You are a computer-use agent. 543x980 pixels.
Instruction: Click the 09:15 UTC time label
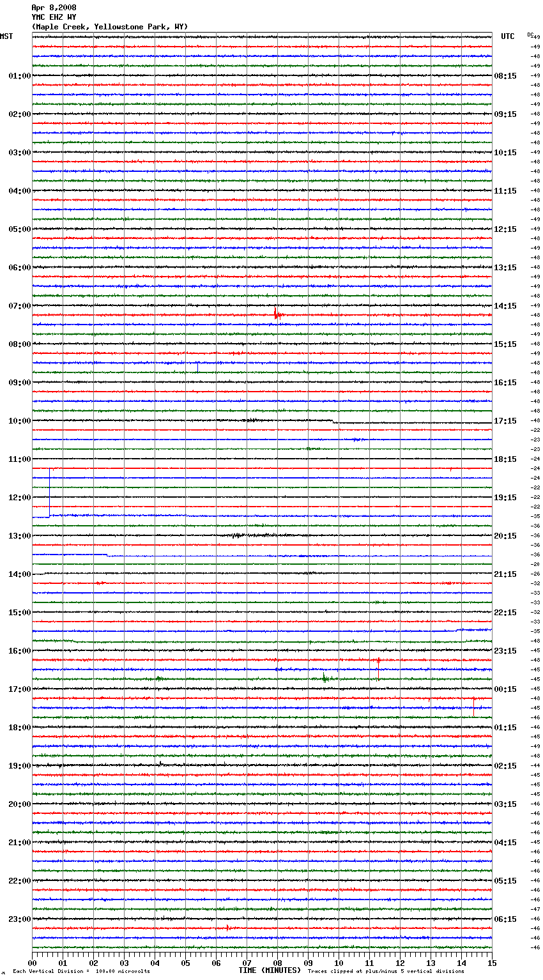505,114
